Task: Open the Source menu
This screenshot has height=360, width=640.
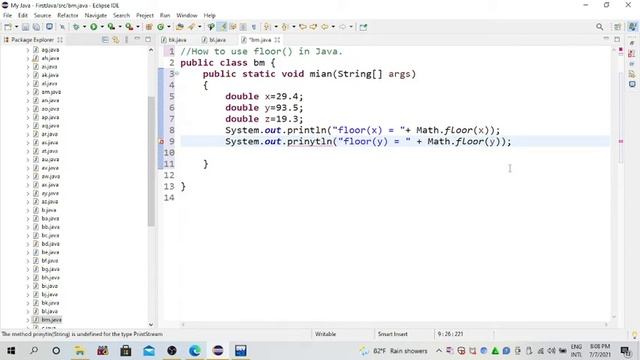Action: point(42,16)
